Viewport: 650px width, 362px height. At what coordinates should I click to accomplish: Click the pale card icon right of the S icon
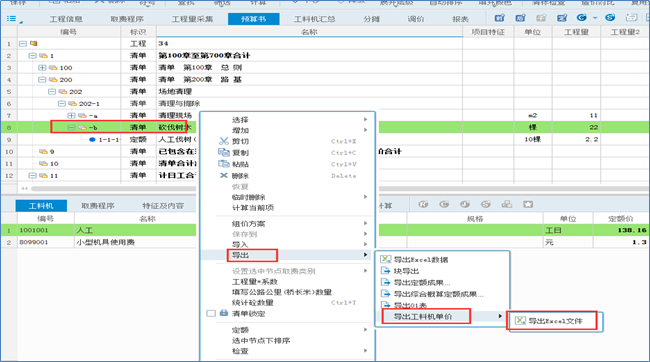tap(631, 17)
